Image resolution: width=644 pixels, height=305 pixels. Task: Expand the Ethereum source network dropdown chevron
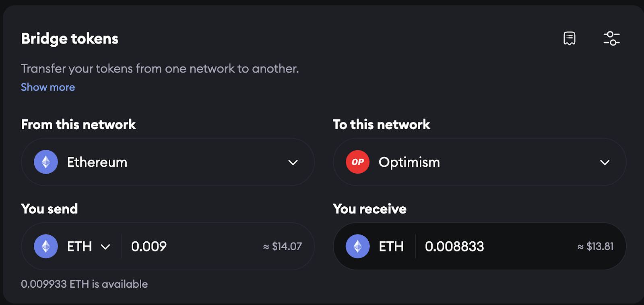click(x=293, y=162)
